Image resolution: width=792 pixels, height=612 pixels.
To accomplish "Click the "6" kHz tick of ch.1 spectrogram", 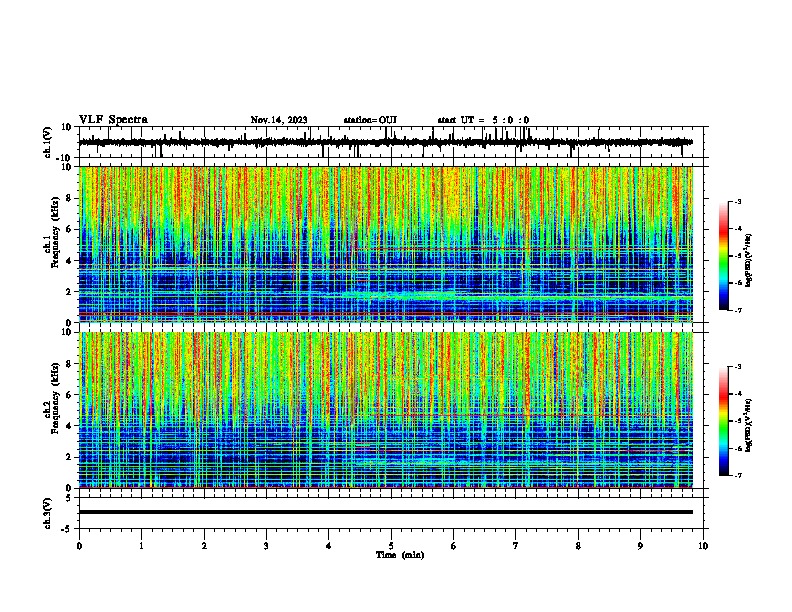I will (69, 229).
